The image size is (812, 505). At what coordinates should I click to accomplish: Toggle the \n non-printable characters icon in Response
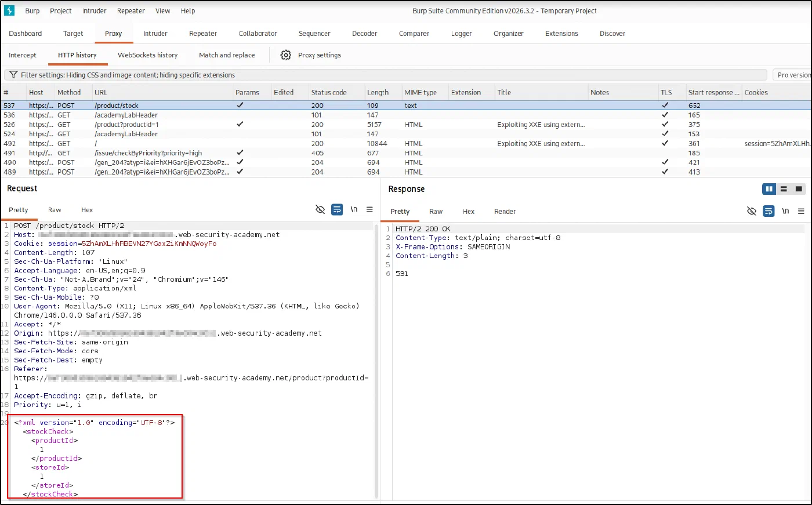point(785,211)
